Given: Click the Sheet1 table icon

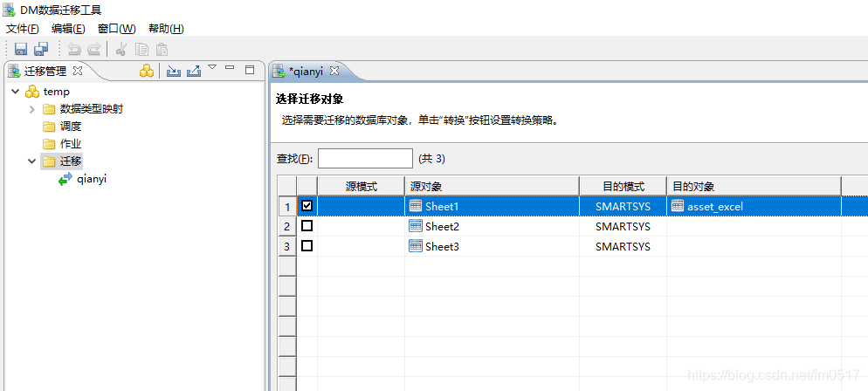Looking at the screenshot, I should click(x=415, y=206).
